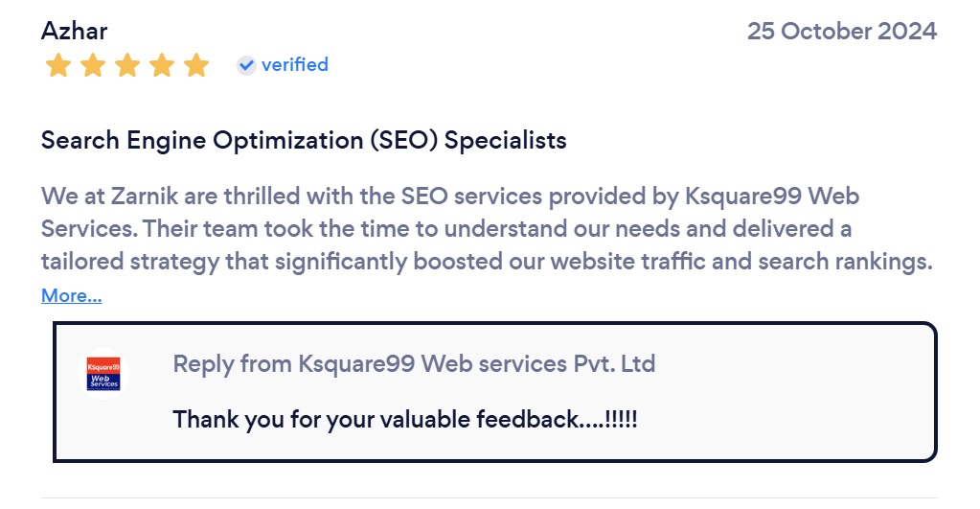Click the first gold rating star

[x=58, y=65]
